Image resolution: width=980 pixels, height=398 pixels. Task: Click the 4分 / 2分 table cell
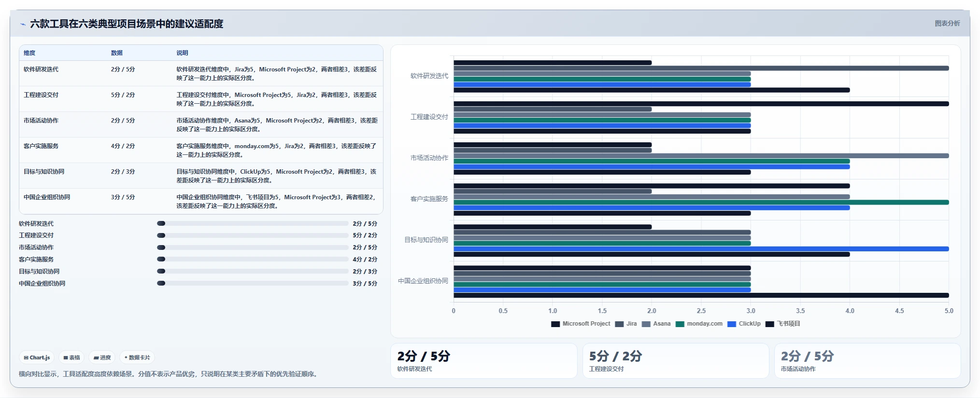coord(123,146)
